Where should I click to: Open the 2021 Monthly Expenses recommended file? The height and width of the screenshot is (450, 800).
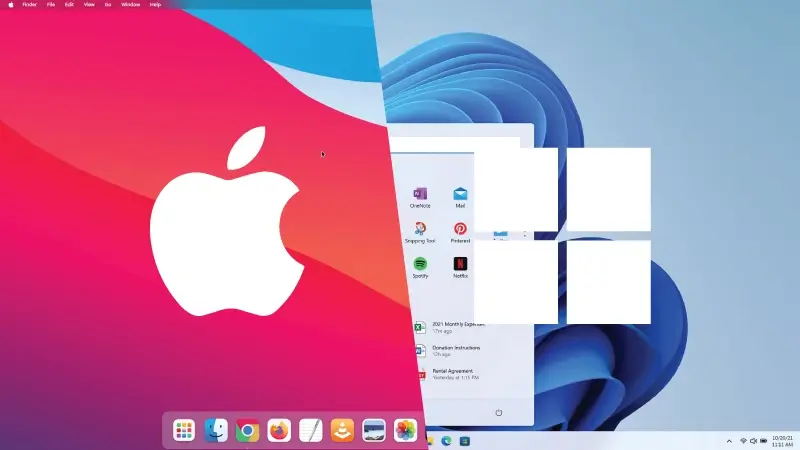448,327
